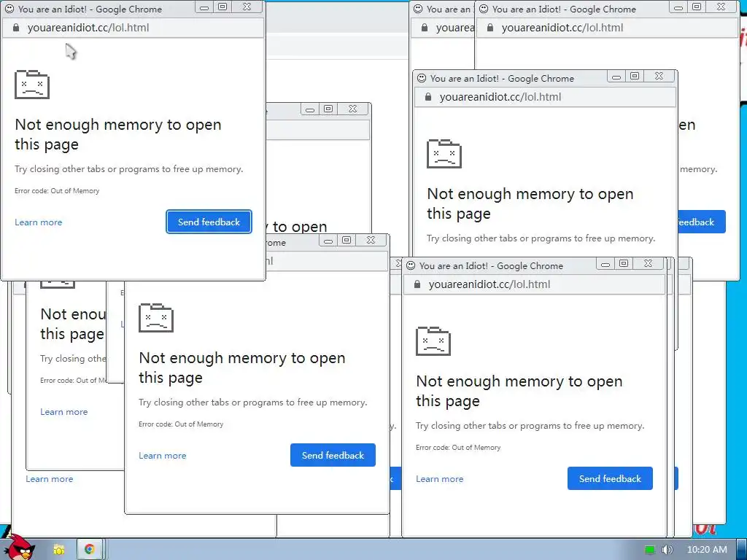
Task: Minimize the top-left Chrome popup window
Action: [204, 7]
